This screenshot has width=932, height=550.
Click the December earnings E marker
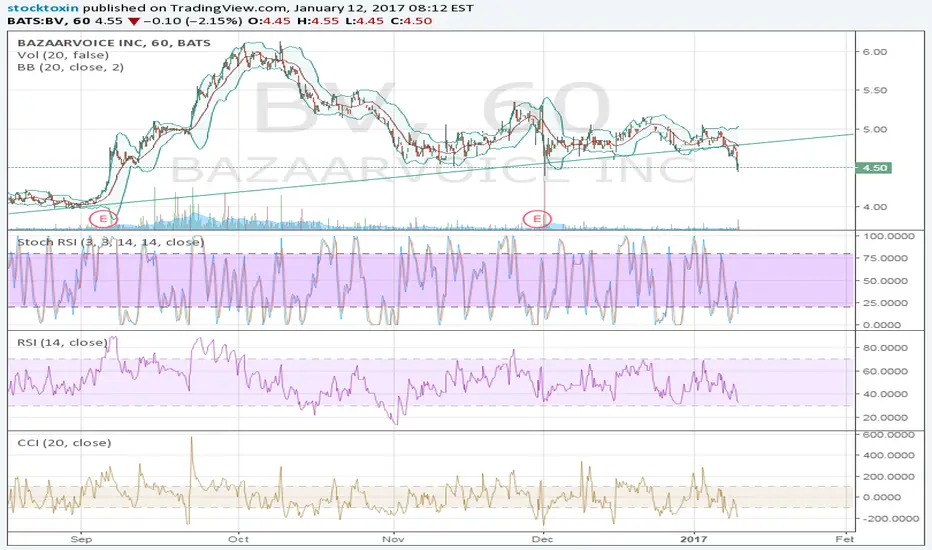pos(537,219)
